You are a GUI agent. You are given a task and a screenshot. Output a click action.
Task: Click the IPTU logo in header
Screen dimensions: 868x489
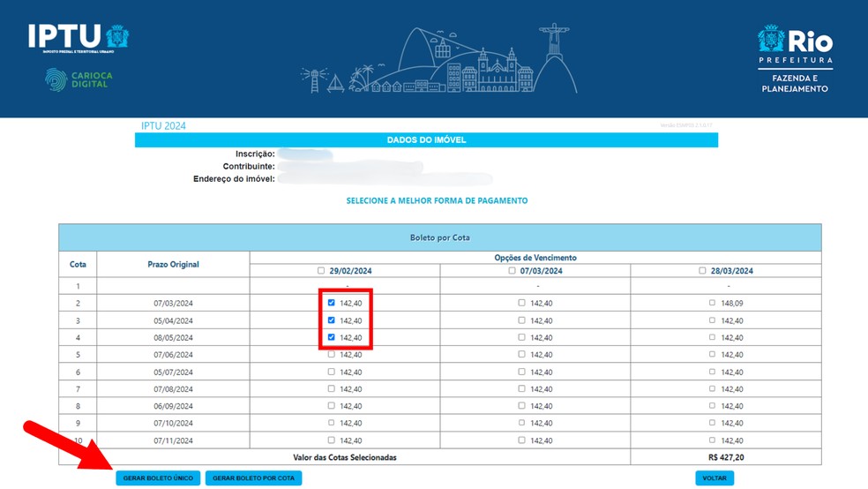point(79,38)
